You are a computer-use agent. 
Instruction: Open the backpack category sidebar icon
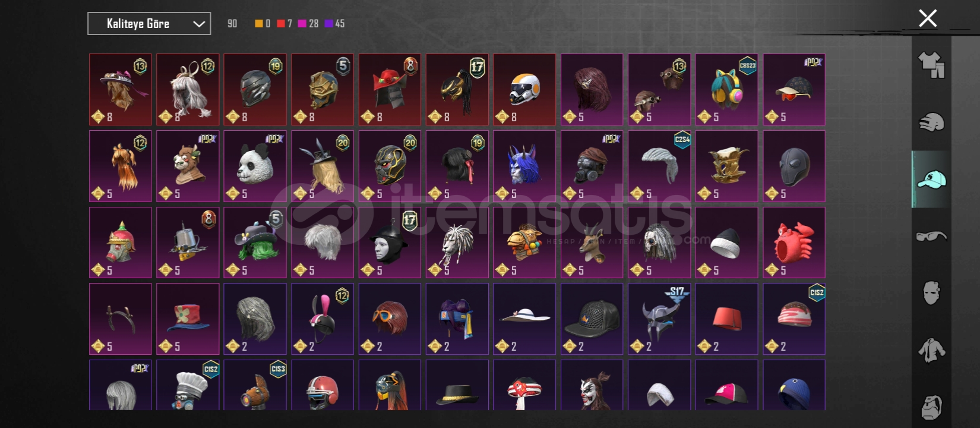pos(931,407)
